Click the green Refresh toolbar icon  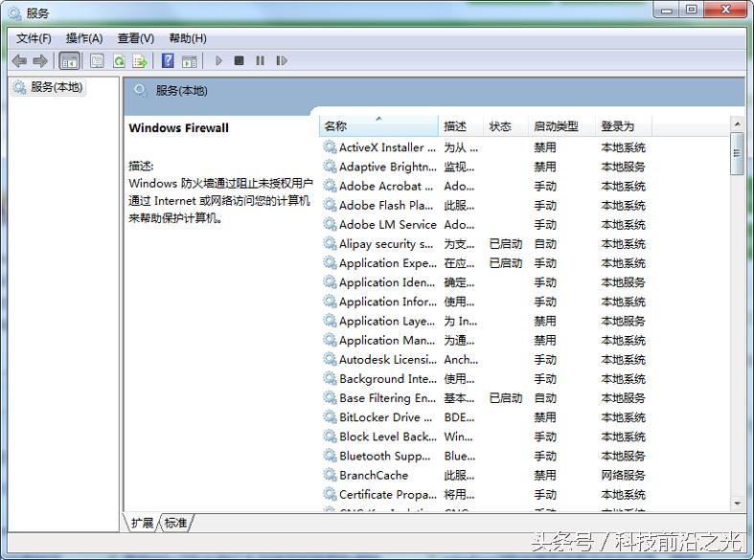[119, 61]
